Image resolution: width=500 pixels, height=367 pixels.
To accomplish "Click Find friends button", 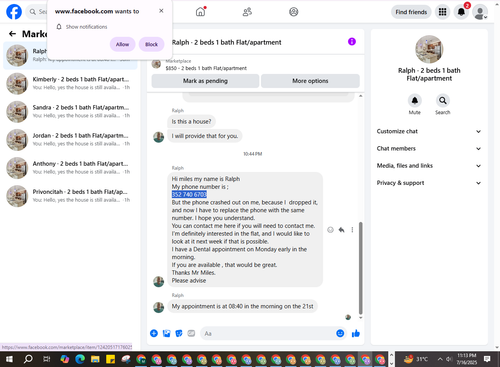I will click(x=411, y=12).
